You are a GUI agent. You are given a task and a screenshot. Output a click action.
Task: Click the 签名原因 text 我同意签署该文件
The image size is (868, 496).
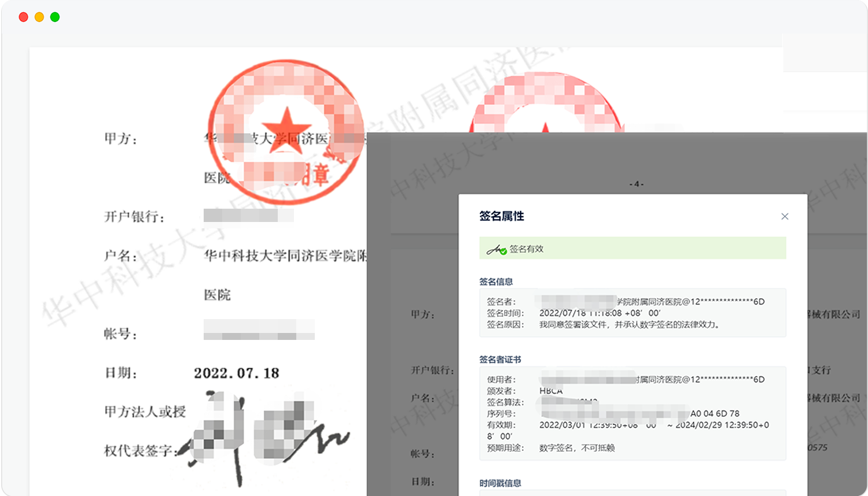(x=630, y=324)
